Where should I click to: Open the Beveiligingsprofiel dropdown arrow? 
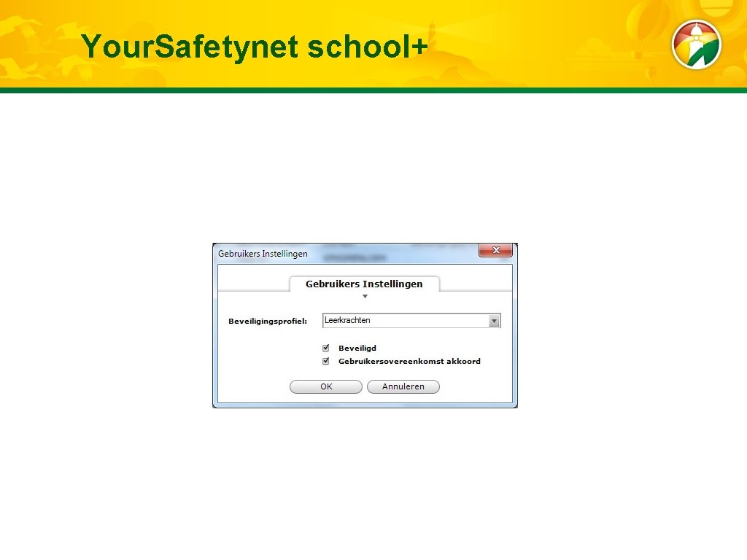[x=494, y=321]
